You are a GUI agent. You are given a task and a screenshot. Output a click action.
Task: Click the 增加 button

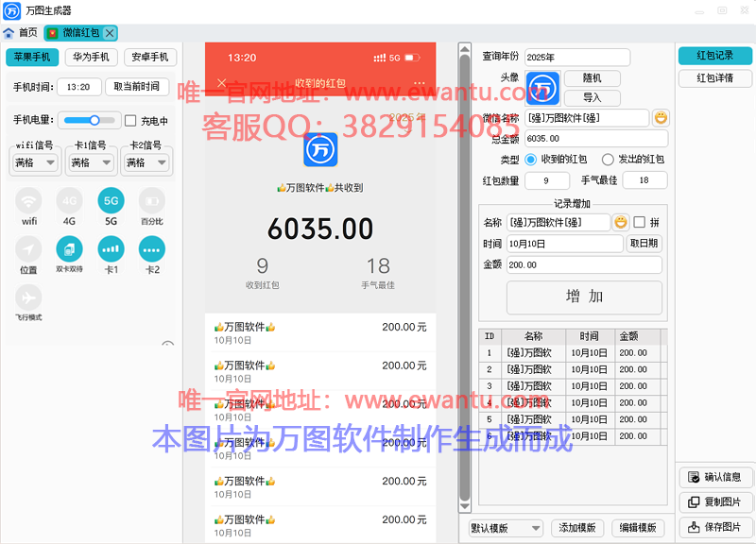(x=584, y=297)
